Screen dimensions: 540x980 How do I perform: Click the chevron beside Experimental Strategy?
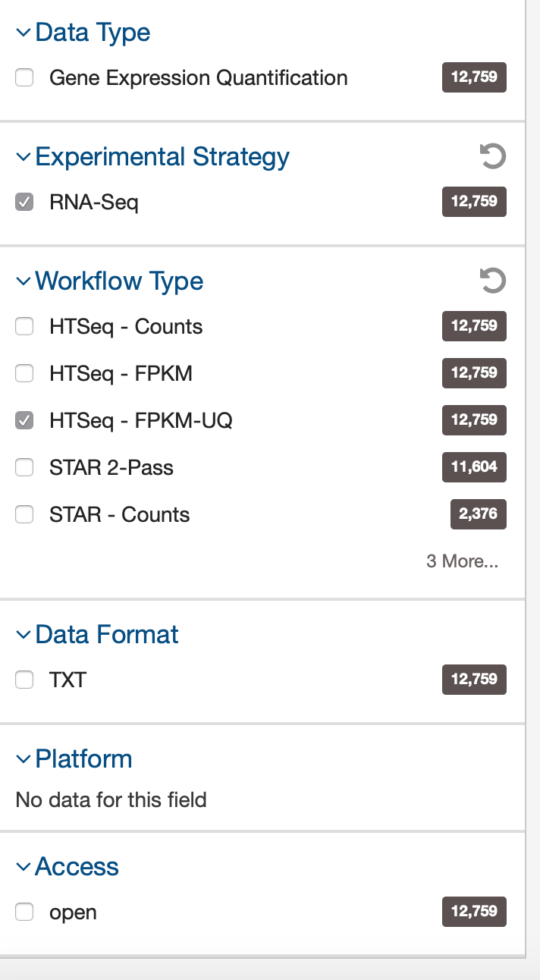coord(22,156)
